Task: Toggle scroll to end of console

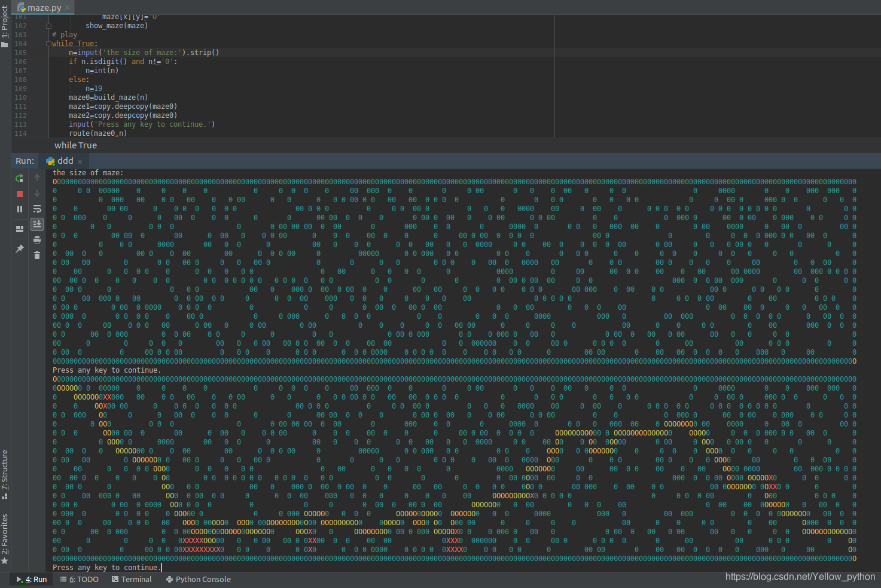Action: tap(37, 224)
